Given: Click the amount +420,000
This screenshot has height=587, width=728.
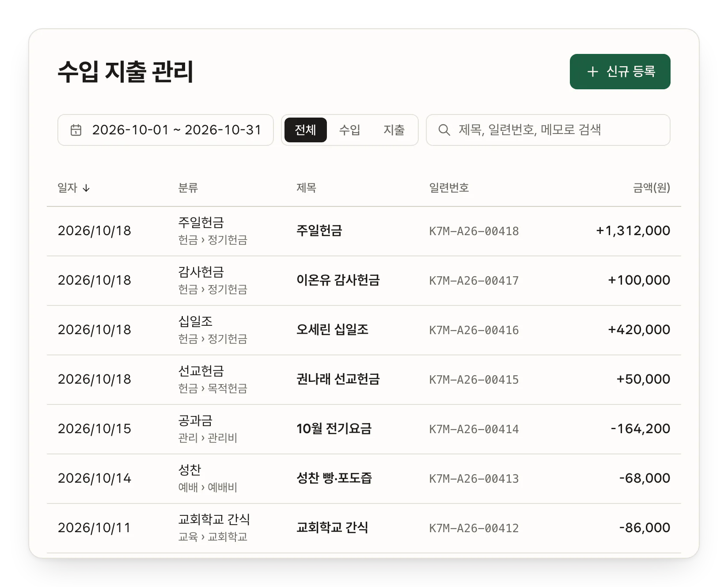Looking at the screenshot, I should click(639, 330).
